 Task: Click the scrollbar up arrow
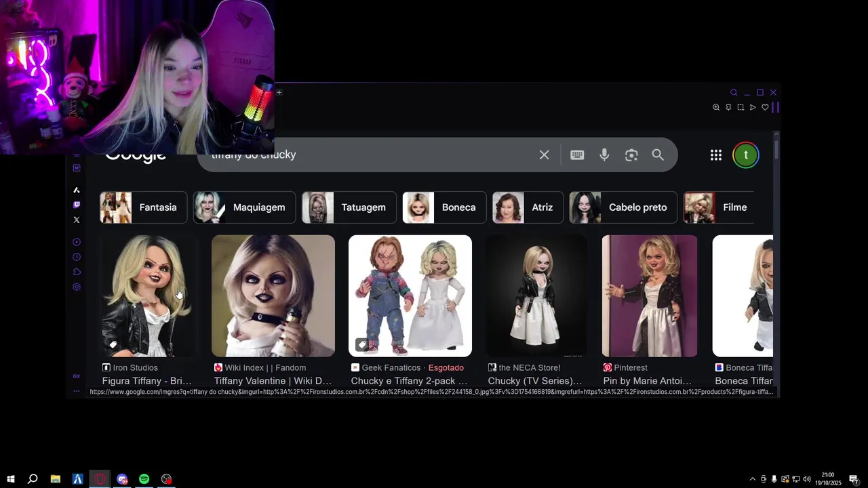(776, 135)
